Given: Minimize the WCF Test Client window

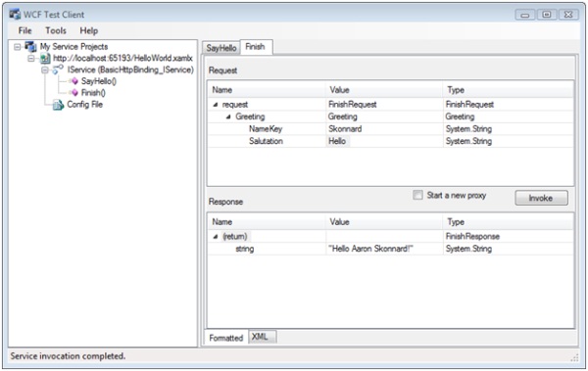Looking at the screenshot, I should click(525, 15).
